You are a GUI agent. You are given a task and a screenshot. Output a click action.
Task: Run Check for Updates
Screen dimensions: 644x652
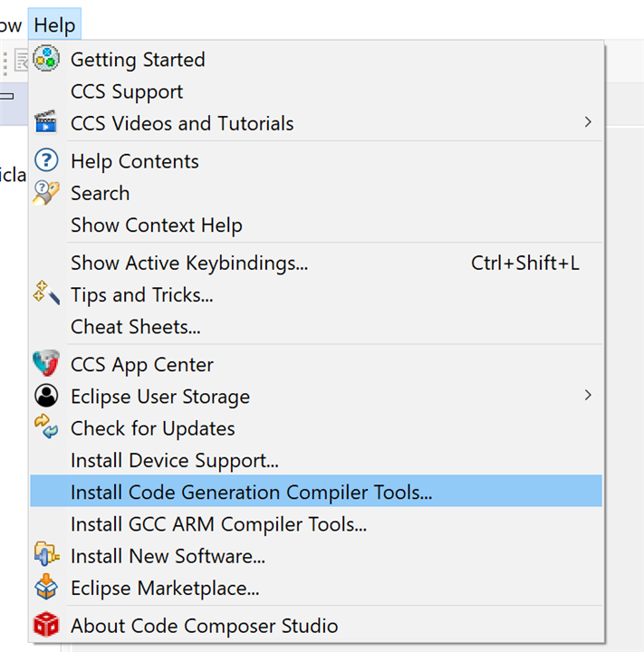316,428
